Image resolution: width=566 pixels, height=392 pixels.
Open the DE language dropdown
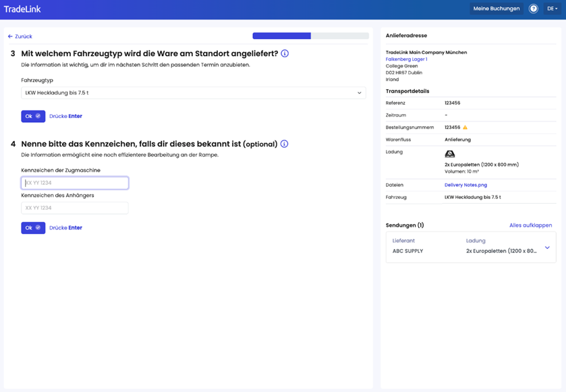pos(552,9)
